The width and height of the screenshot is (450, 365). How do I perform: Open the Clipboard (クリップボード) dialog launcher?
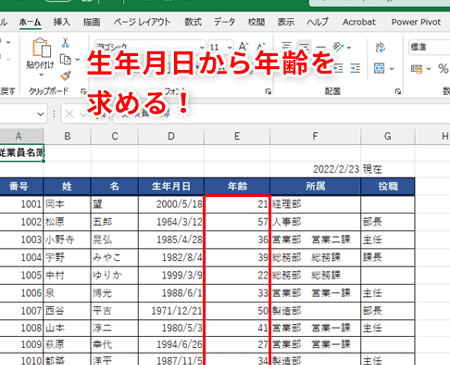click(x=83, y=91)
